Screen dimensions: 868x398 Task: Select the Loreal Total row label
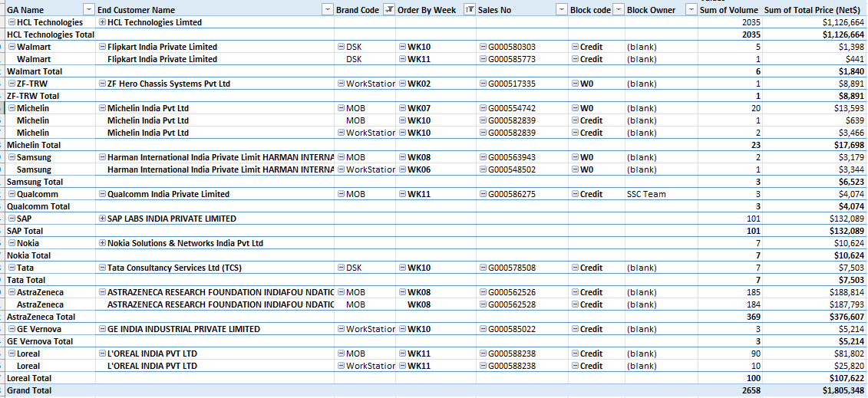tap(29, 378)
